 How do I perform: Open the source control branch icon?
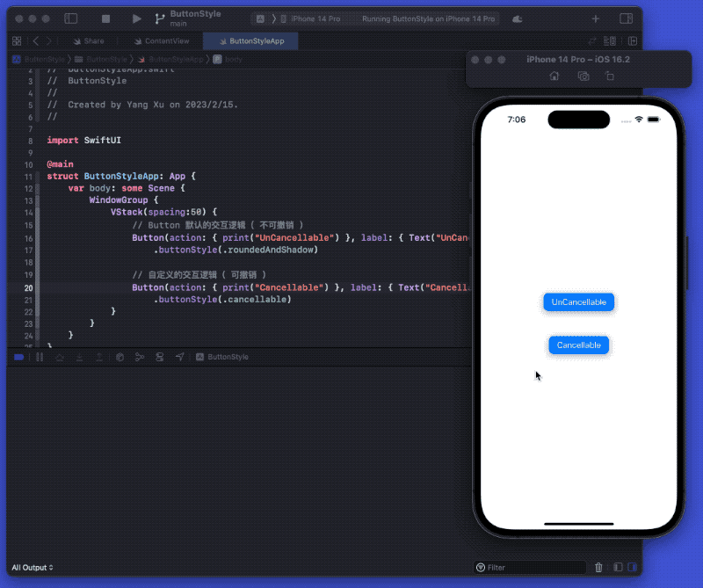(x=160, y=18)
